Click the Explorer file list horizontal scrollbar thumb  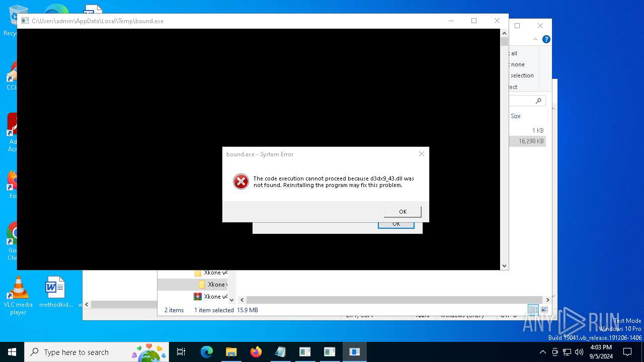tap(394, 300)
